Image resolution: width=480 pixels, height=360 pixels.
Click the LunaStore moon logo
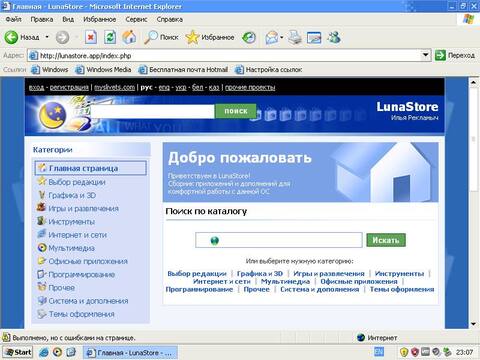click(53, 115)
